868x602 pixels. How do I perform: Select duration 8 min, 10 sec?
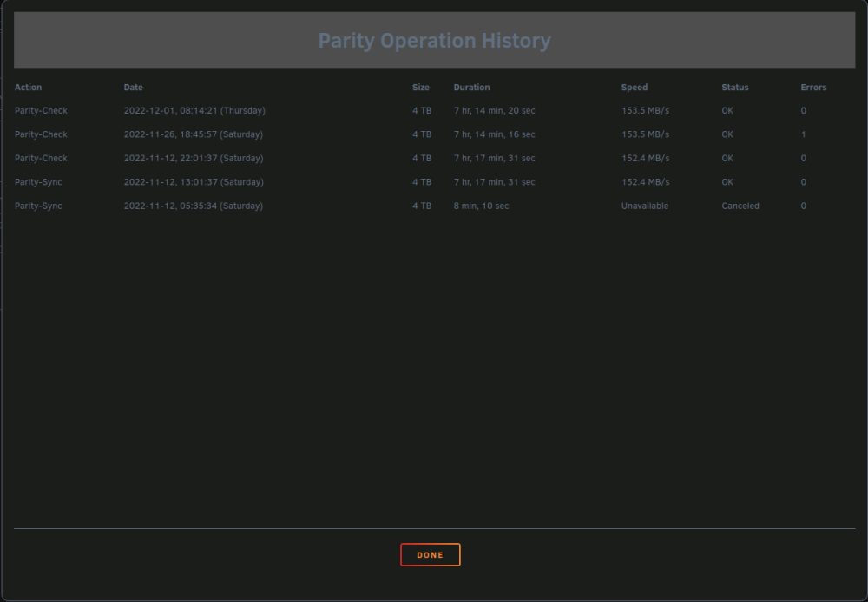[x=481, y=206]
